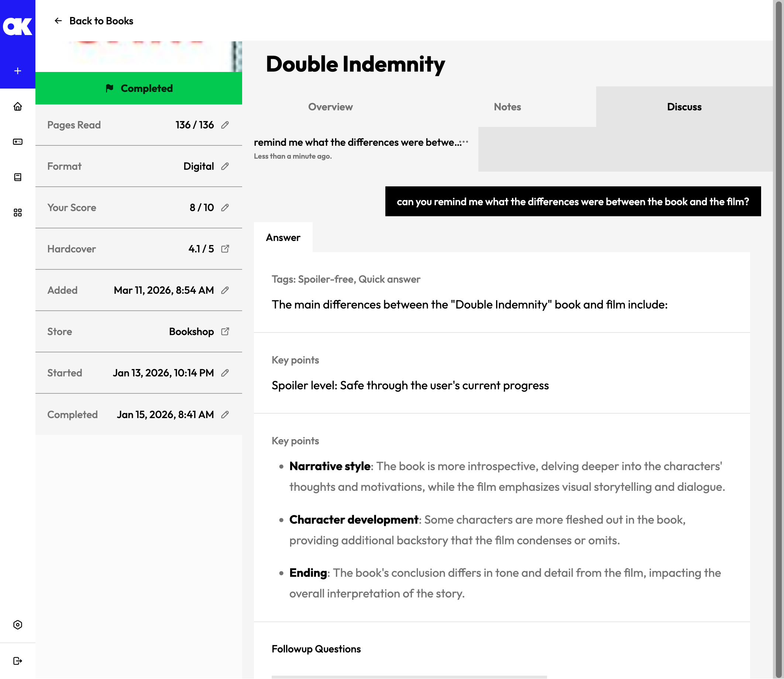784x679 pixels.
Task: Click the OK logo in the sidebar
Action: 17,27
